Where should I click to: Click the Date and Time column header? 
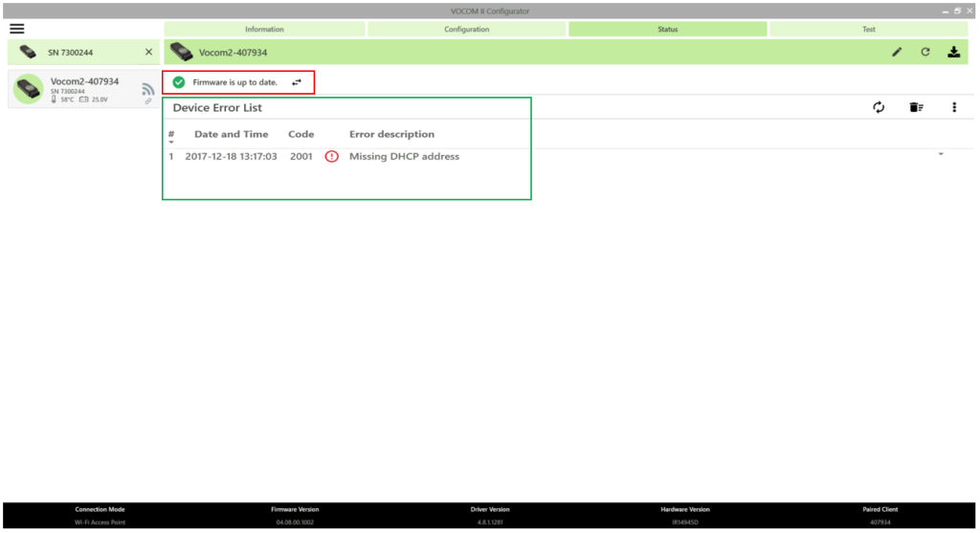coord(232,134)
